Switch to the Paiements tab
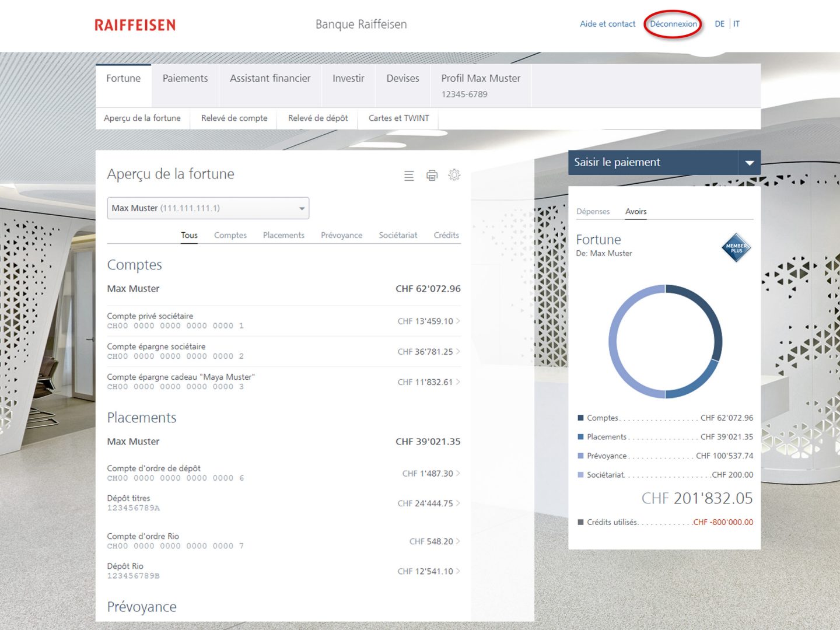This screenshot has width=840, height=630. click(x=185, y=79)
